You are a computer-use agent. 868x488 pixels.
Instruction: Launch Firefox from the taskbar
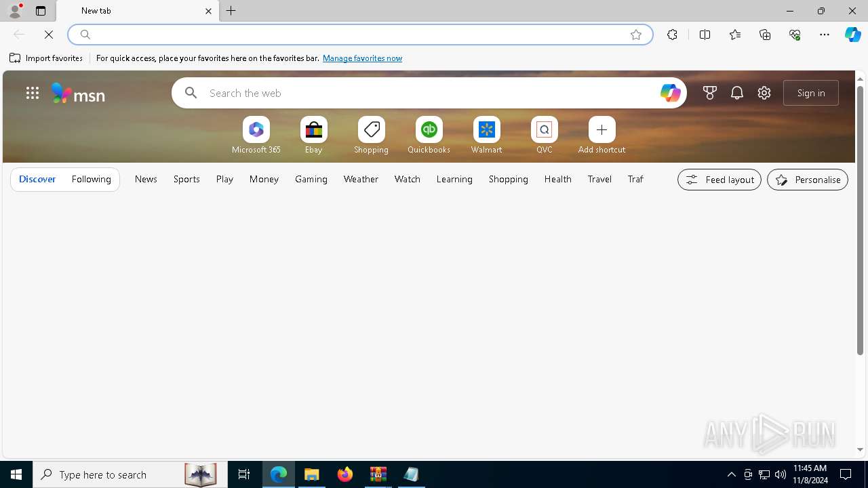345,474
